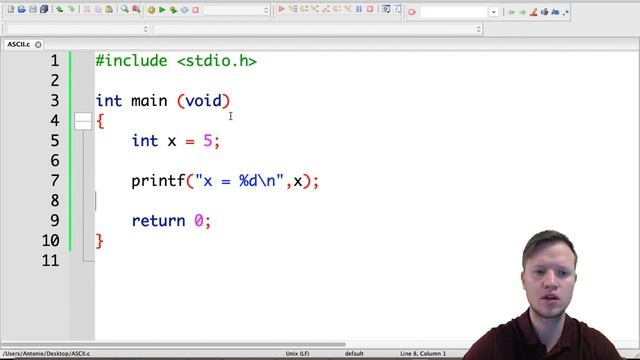Image resolution: width=640 pixels, height=360 pixels.
Task: Start debugging with the red arrow
Action: pyautogui.click(x=281, y=9)
